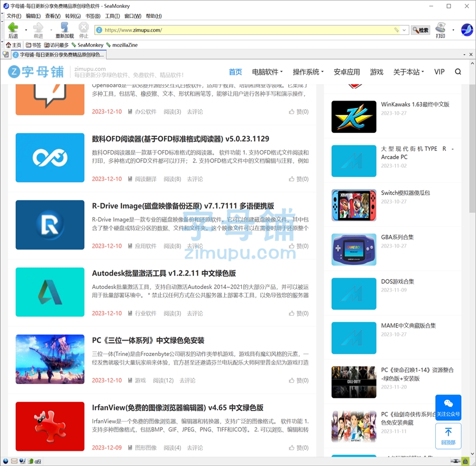The height and width of the screenshot is (466, 476).
Task: Open the 游戏 navigation link
Action: coord(377,72)
